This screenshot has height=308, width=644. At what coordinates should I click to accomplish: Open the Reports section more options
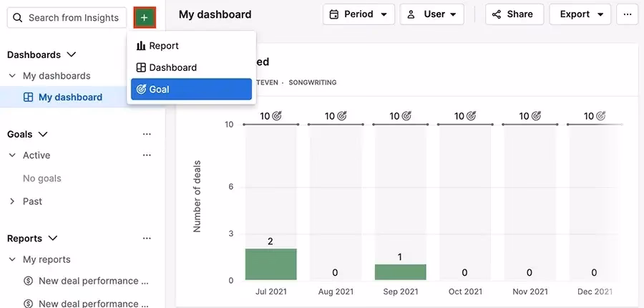147,239
